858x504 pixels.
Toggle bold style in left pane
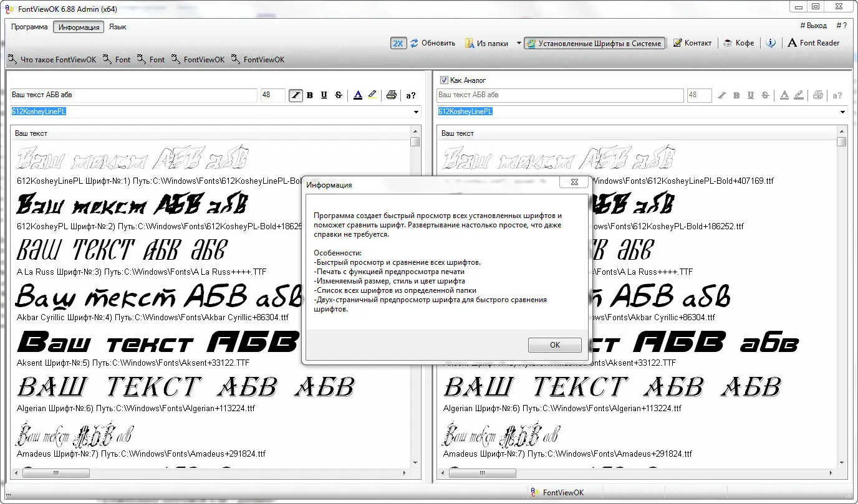point(310,95)
